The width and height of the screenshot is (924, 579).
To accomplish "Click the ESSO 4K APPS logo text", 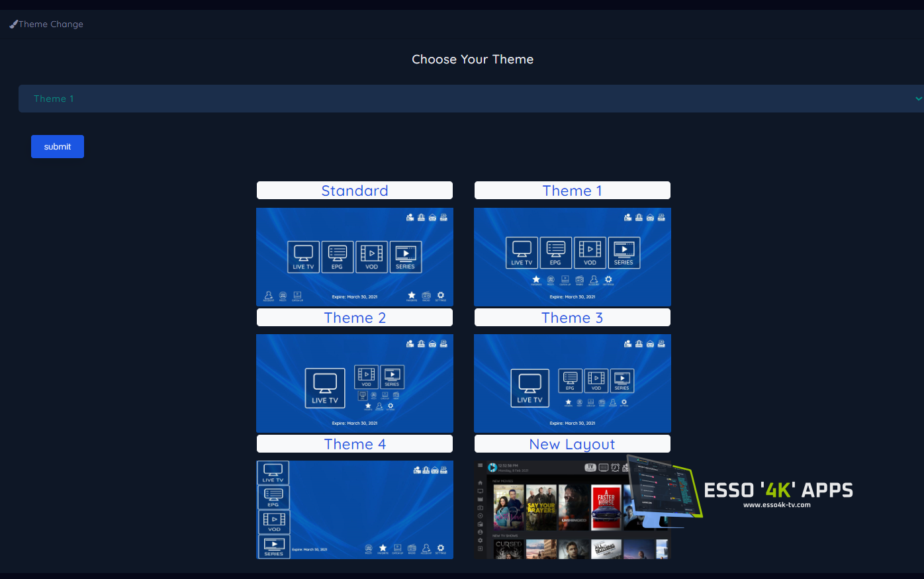I will [x=778, y=490].
